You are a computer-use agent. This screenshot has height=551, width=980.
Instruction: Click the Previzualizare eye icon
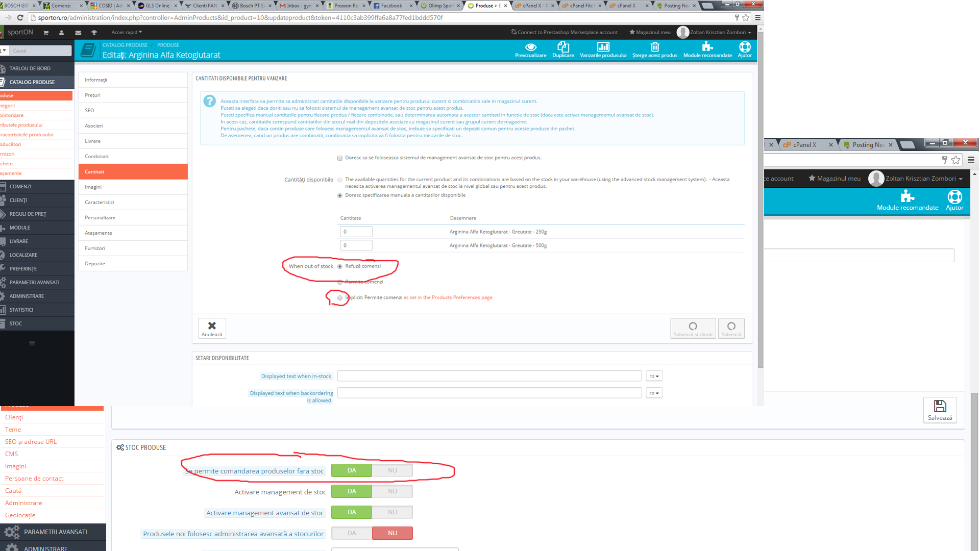(x=530, y=47)
